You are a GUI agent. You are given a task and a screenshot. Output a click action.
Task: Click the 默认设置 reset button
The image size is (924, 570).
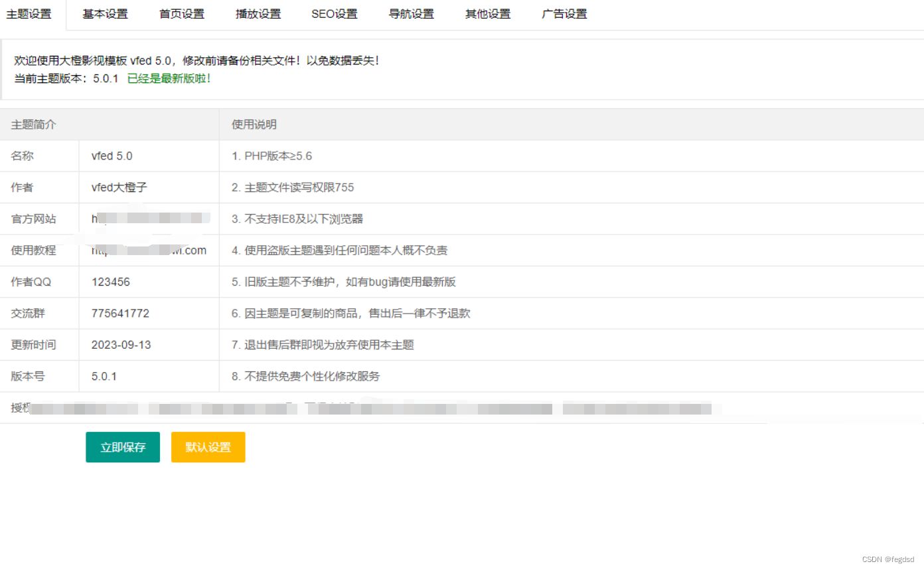[x=208, y=446]
